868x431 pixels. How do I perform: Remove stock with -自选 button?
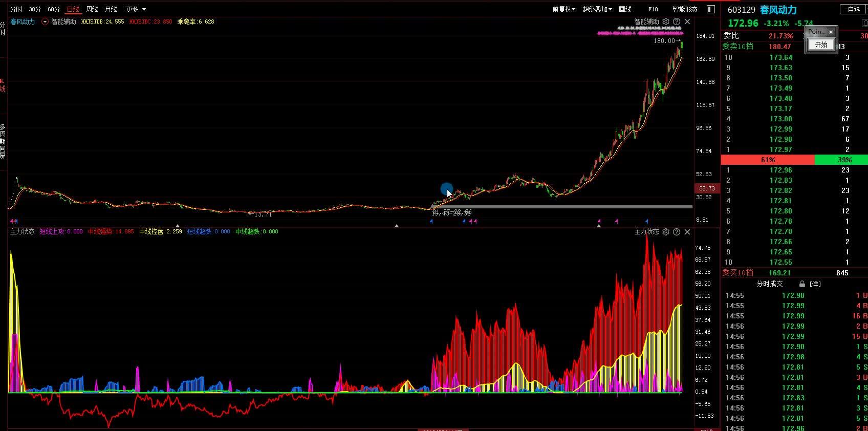pos(853,9)
